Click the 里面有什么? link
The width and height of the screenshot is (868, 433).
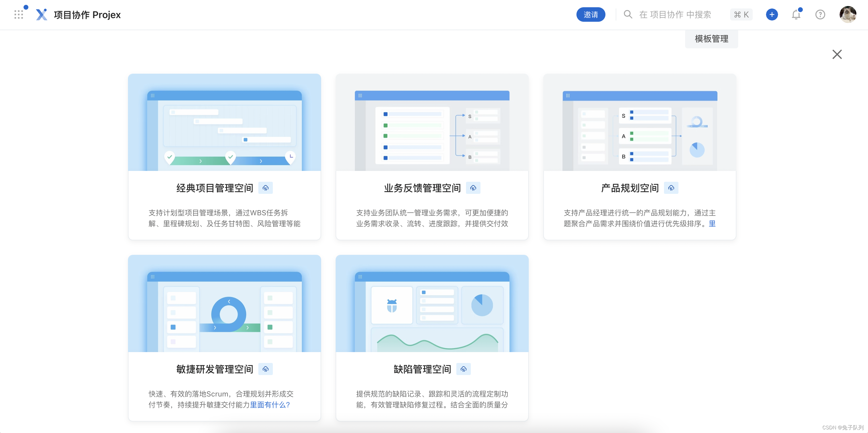(270, 404)
